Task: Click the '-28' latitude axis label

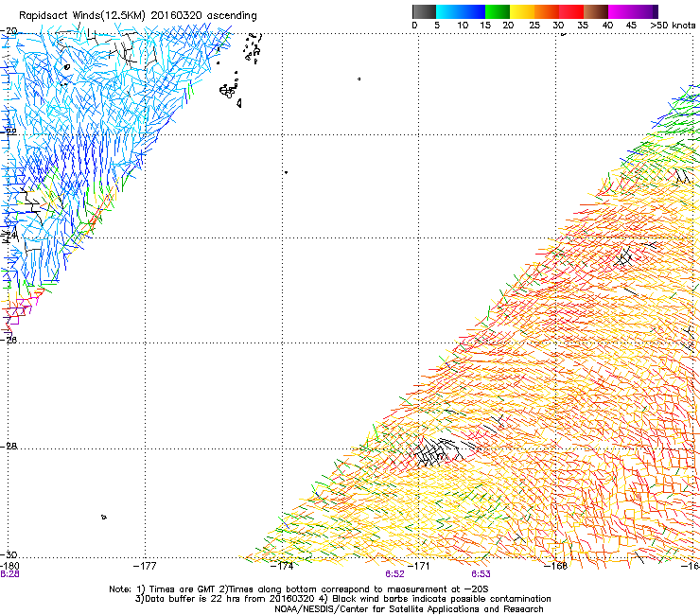Action: [9, 447]
